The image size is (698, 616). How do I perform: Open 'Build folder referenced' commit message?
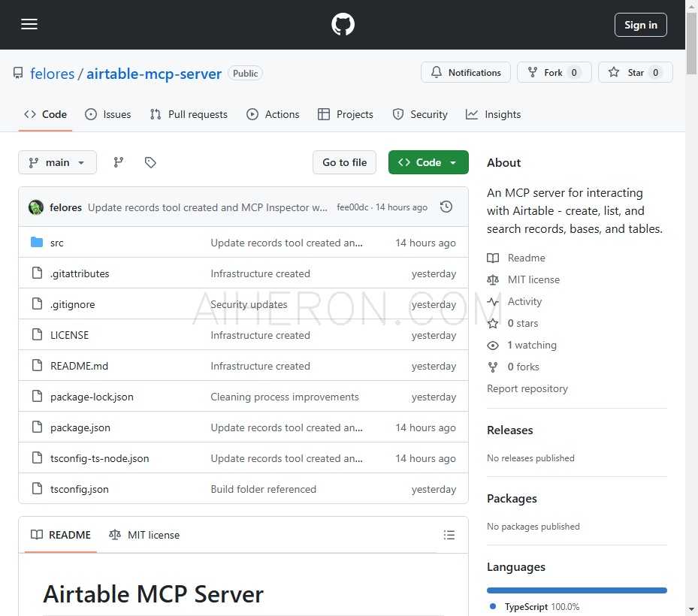(263, 489)
